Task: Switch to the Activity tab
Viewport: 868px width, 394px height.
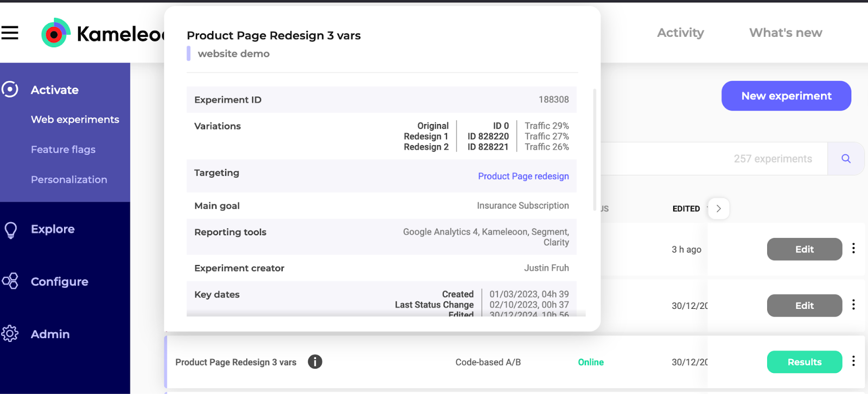Action: (x=680, y=33)
